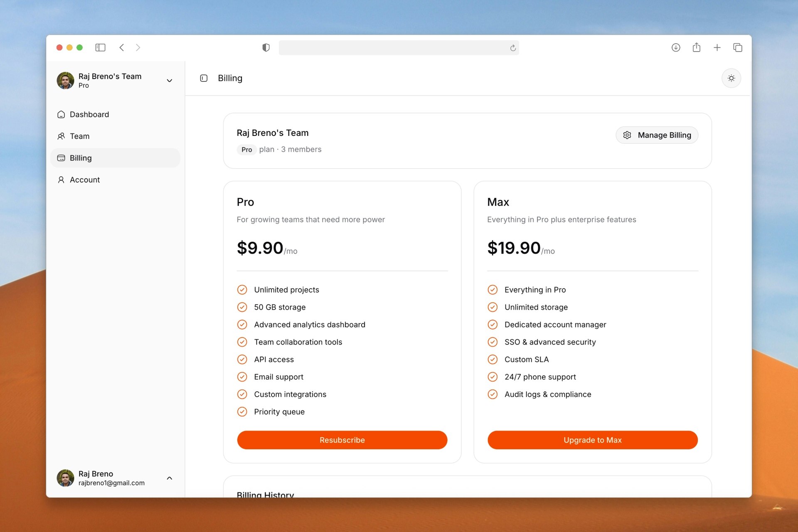Open the Safari downloads icon

pos(676,47)
